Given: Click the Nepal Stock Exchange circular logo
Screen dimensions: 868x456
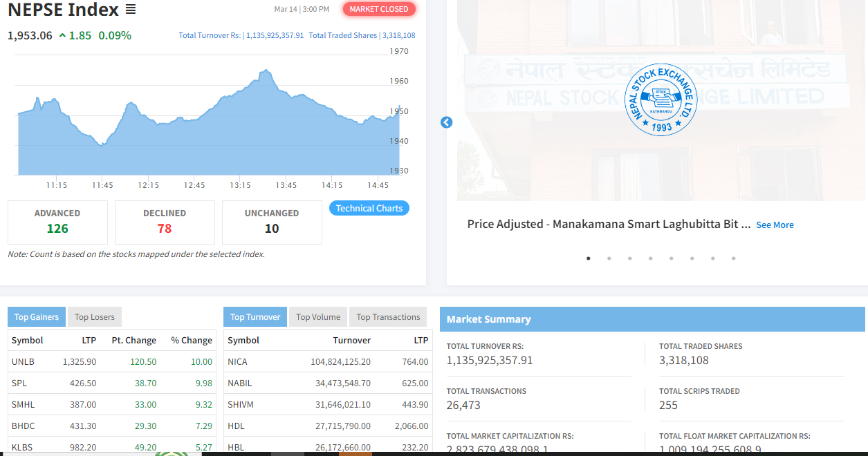Looking at the screenshot, I should coord(661,99).
